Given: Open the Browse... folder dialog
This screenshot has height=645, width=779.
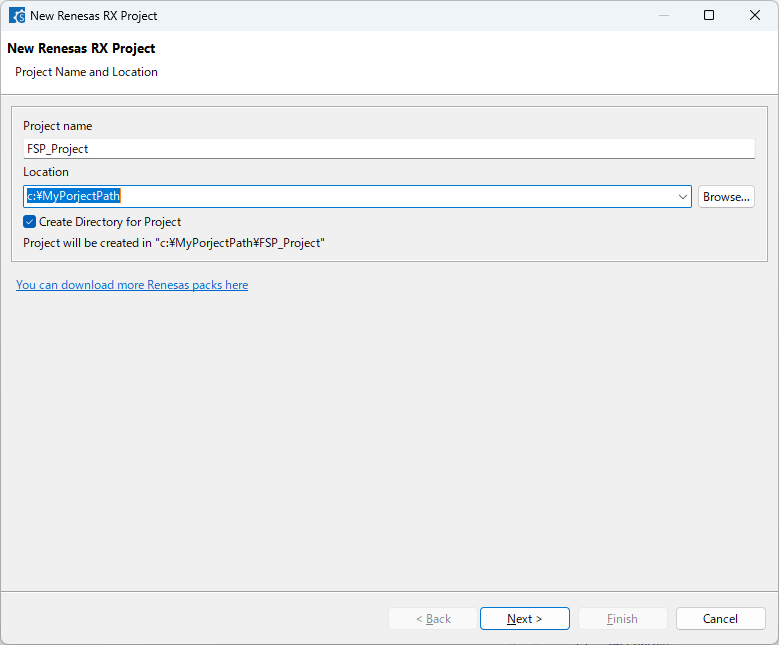Looking at the screenshot, I should 726,197.
